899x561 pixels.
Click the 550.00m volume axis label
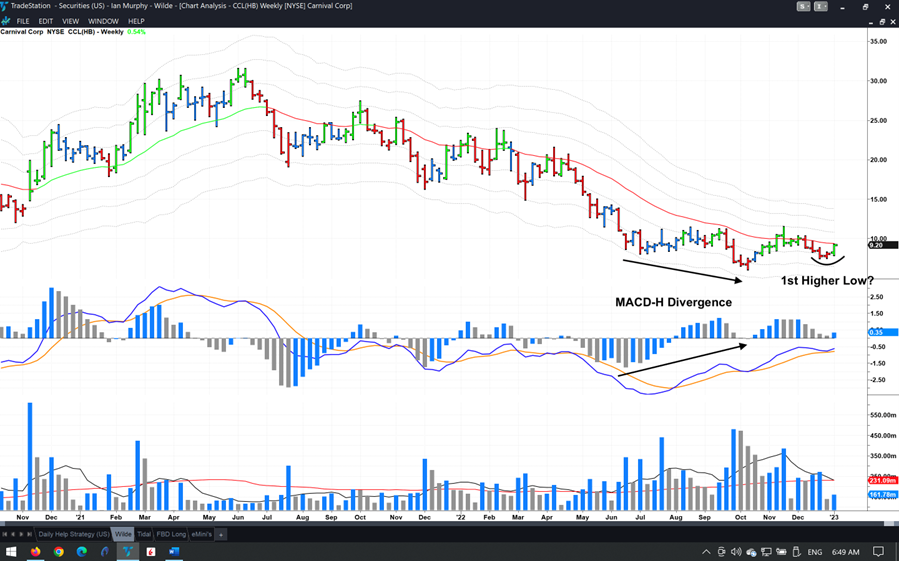point(883,415)
